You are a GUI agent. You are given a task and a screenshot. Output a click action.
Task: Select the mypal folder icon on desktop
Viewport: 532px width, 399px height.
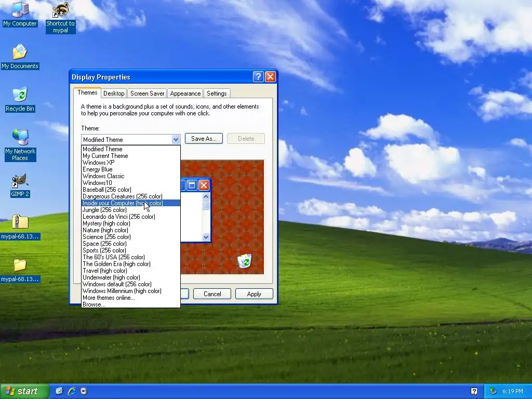(20, 270)
